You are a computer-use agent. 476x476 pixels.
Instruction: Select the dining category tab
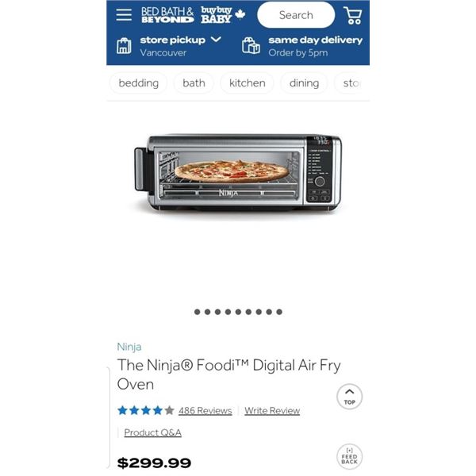tap(304, 83)
